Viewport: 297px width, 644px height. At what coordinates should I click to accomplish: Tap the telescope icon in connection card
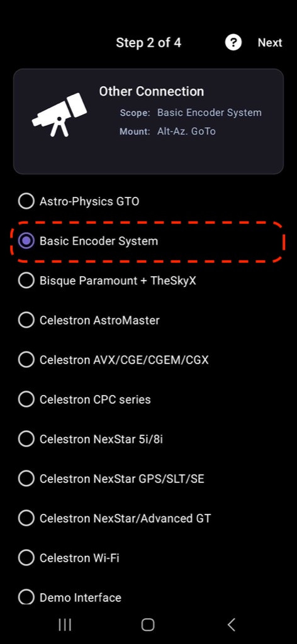tap(59, 114)
